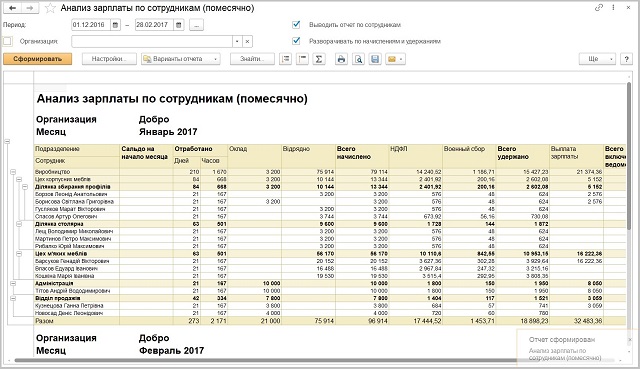
Task: Click the Разом totals row label
Action: 44,321
